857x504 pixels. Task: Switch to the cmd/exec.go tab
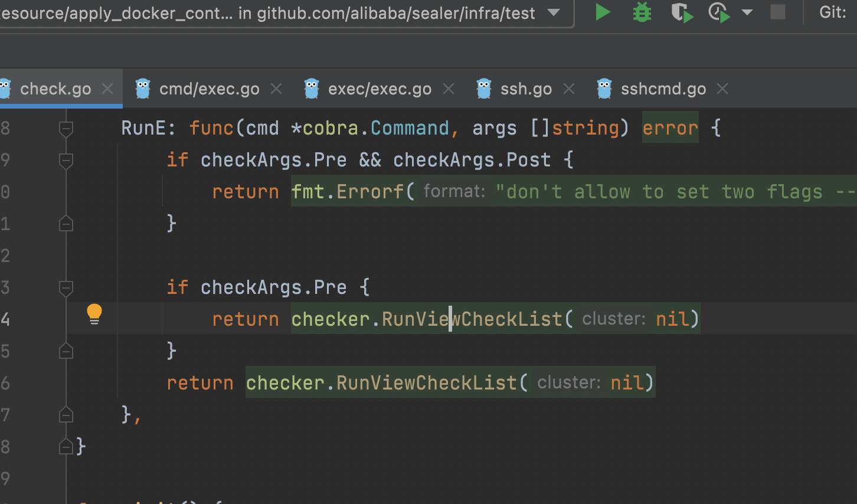(x=209, y=89)
